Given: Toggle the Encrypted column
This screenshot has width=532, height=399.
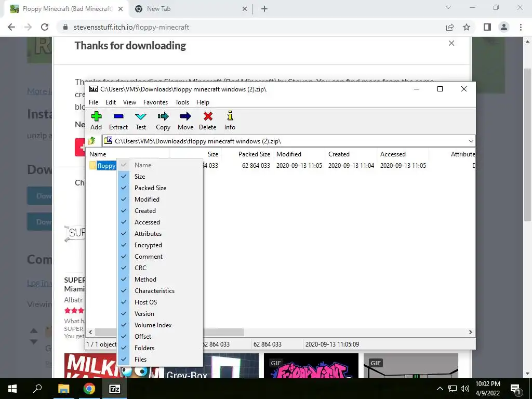Looking at the screenshot, I should 160,245.
